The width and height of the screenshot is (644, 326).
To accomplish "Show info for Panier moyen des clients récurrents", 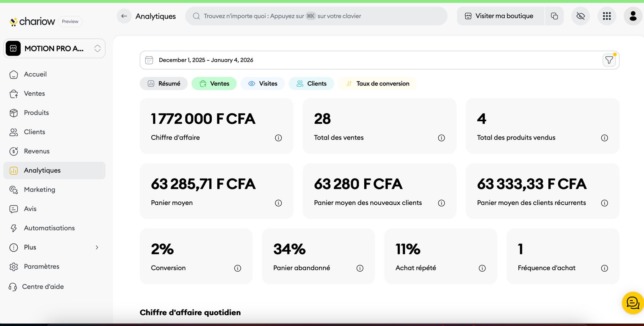I will (x=604, y=203).
